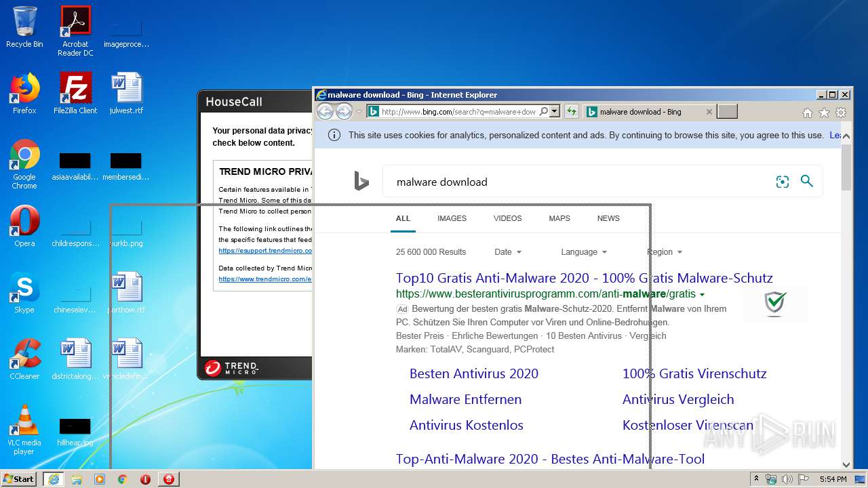Open Favorites star in Internet Explorer
Viewport: 868px width, 488px height.
click(x=824, y=113)
